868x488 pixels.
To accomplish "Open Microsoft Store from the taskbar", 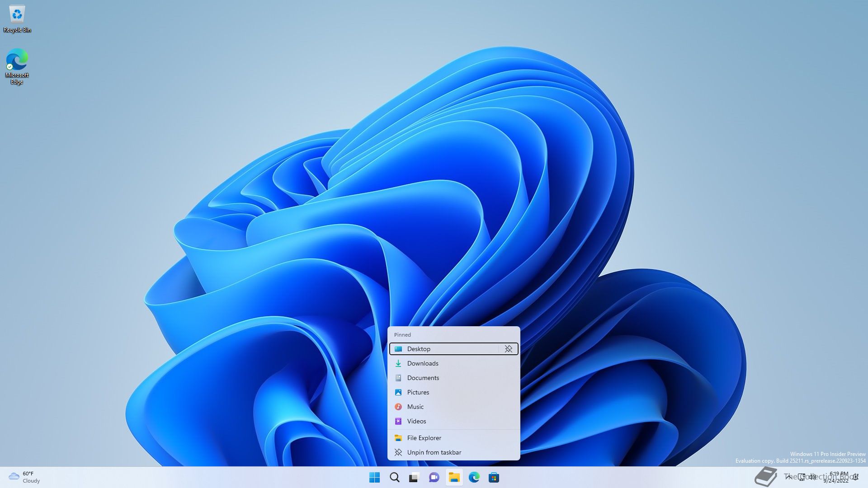I will click(x=494, y=477).
